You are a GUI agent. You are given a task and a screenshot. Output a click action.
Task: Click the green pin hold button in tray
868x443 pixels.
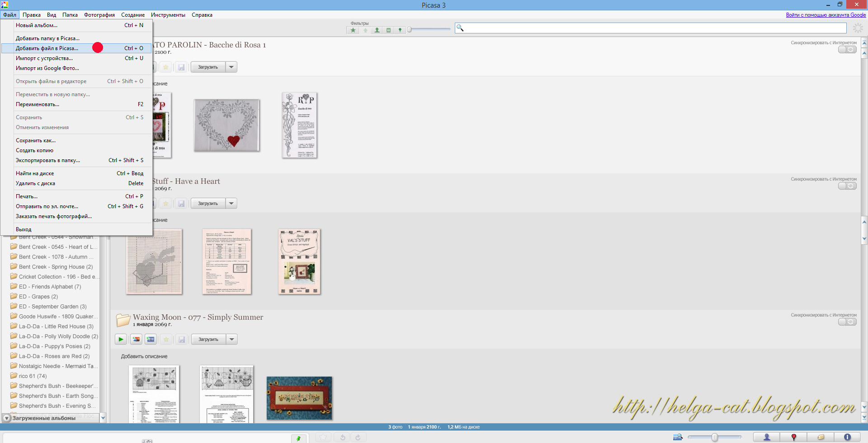[x=298, y=438]
